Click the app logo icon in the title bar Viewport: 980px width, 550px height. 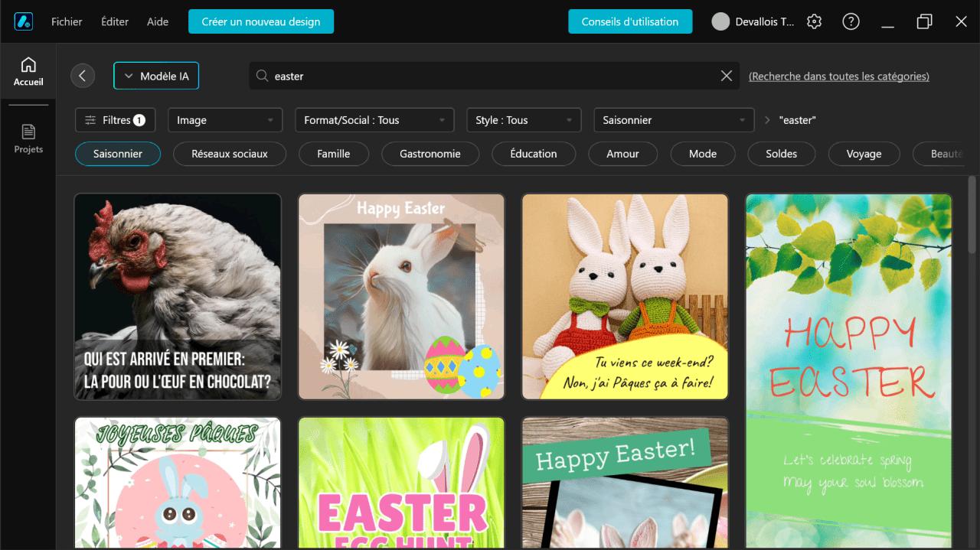point(23,21)
